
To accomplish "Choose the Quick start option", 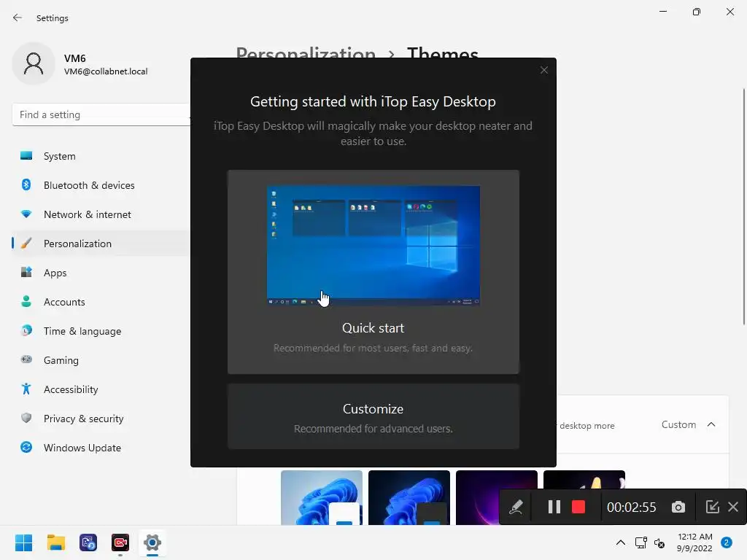I will tap(373, 272).
